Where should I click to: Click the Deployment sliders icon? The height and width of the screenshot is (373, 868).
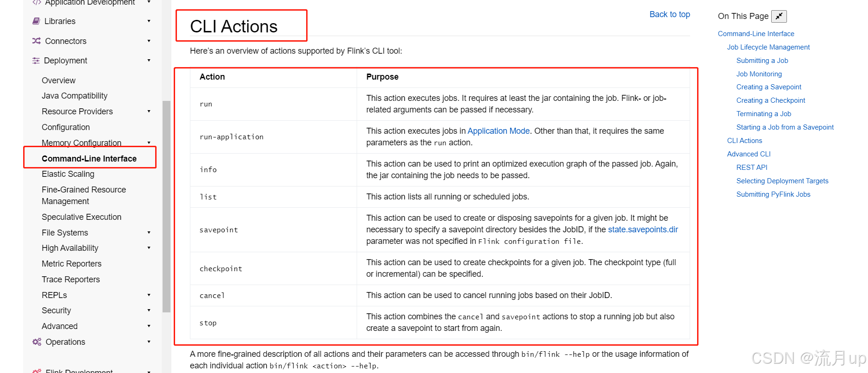pyautogui.click(x=36, y=61)
